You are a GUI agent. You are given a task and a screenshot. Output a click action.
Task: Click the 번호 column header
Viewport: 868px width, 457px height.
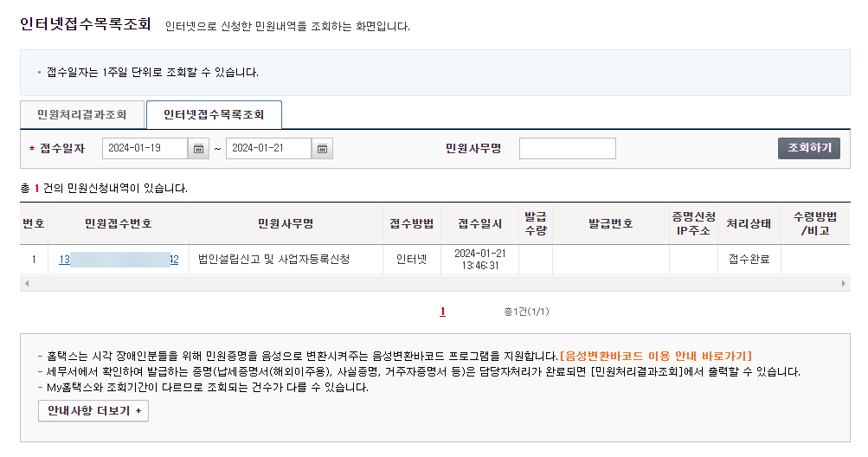tap(34, 224)
